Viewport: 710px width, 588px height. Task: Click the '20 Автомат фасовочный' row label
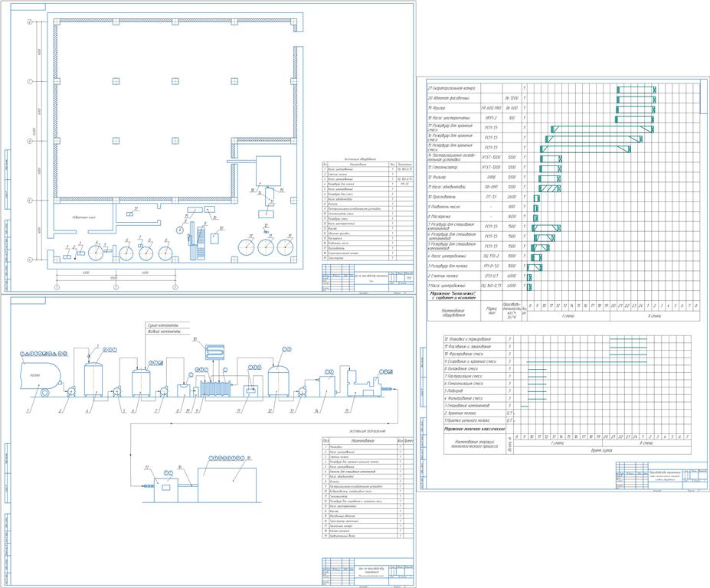click(449, 98)
